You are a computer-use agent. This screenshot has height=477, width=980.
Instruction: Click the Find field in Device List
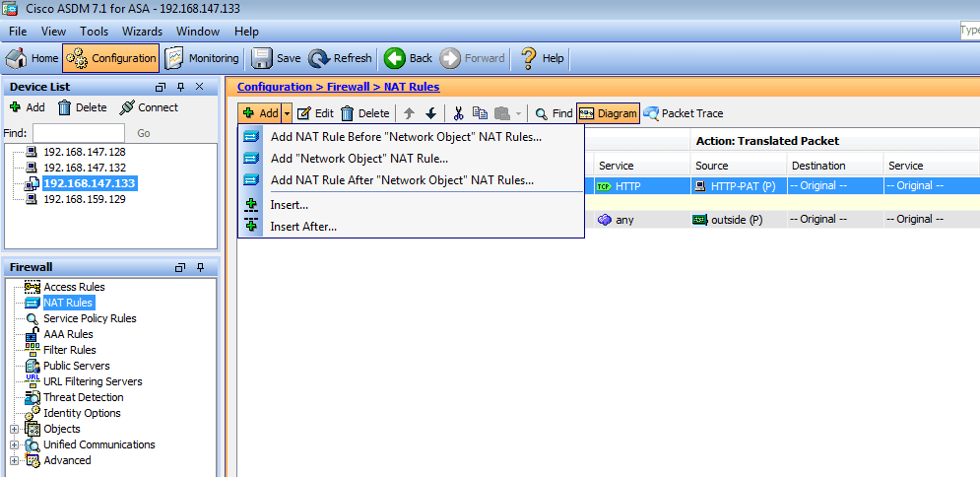pos(79,133)
